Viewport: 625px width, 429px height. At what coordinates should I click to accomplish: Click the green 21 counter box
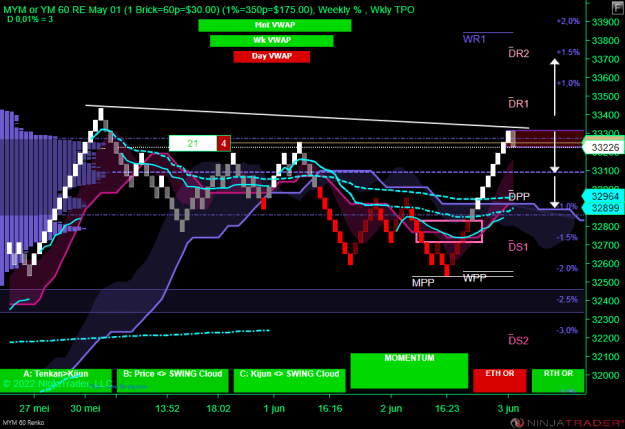point(193,143)
